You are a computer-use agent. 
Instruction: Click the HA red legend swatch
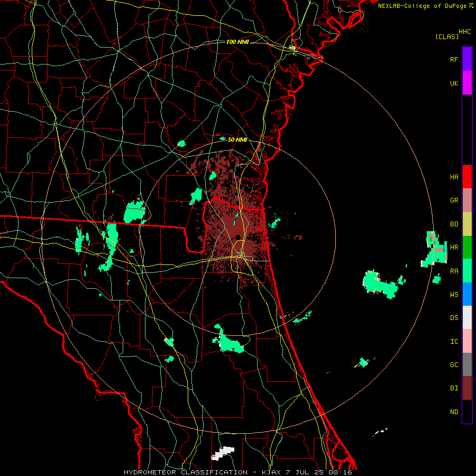(x=467, y=177)
